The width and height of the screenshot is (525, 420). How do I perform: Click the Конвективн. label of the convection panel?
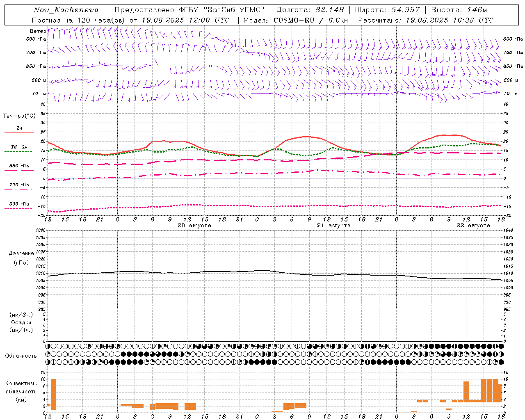coord(21,383)
